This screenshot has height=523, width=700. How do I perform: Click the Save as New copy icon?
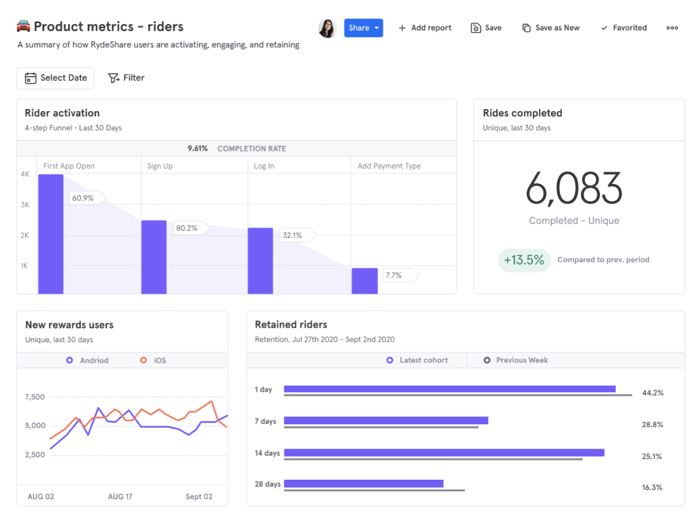point(527,28)
